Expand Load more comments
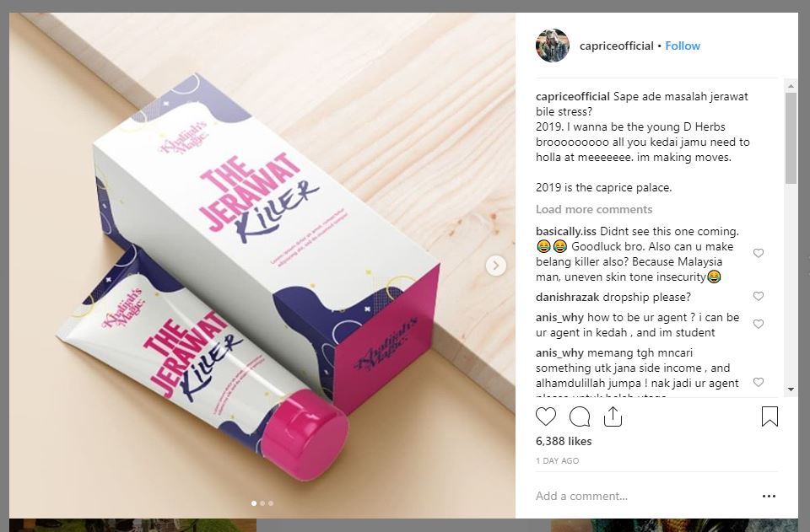Screen dimensions: 810x532 [x=594, y=209]
